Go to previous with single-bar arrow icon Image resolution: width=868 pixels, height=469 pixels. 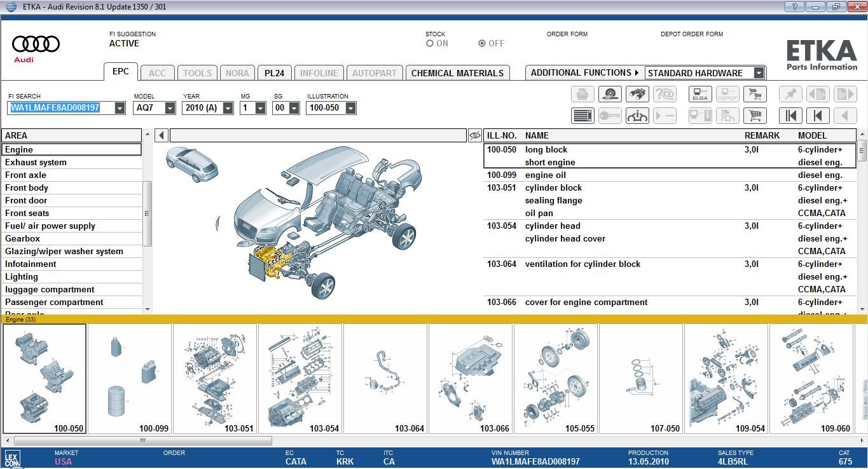(x=818, y=116)
